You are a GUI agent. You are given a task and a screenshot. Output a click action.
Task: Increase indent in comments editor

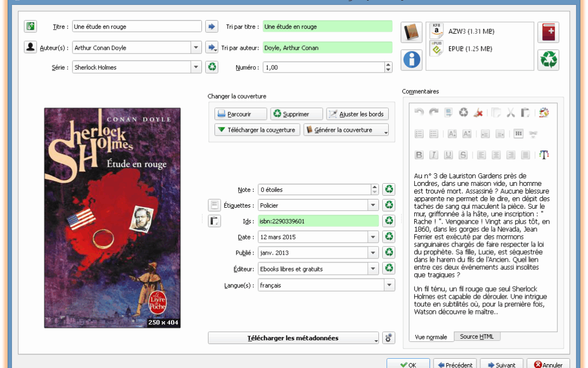(x=485, y=134)
